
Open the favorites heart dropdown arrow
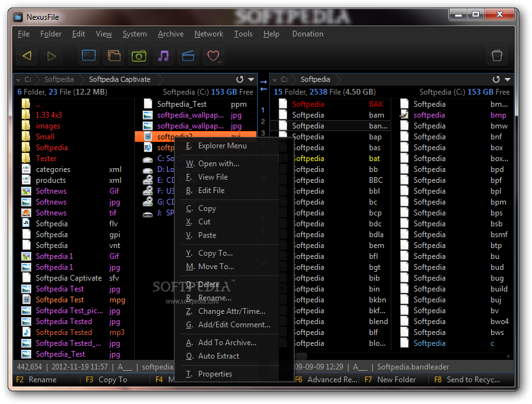pyautogui.click(x=221, y=63)
